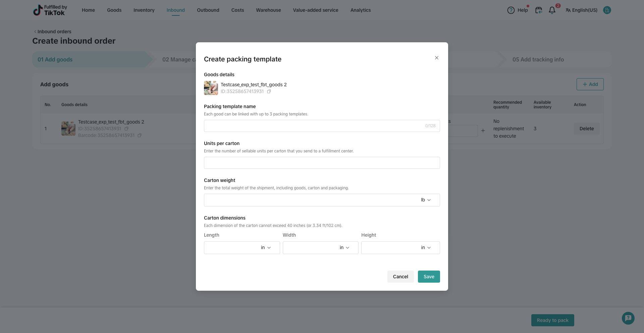The width and height of the screenshot is (644, 333).
Task: Click the Units per carton input
Action: (322, 163)
